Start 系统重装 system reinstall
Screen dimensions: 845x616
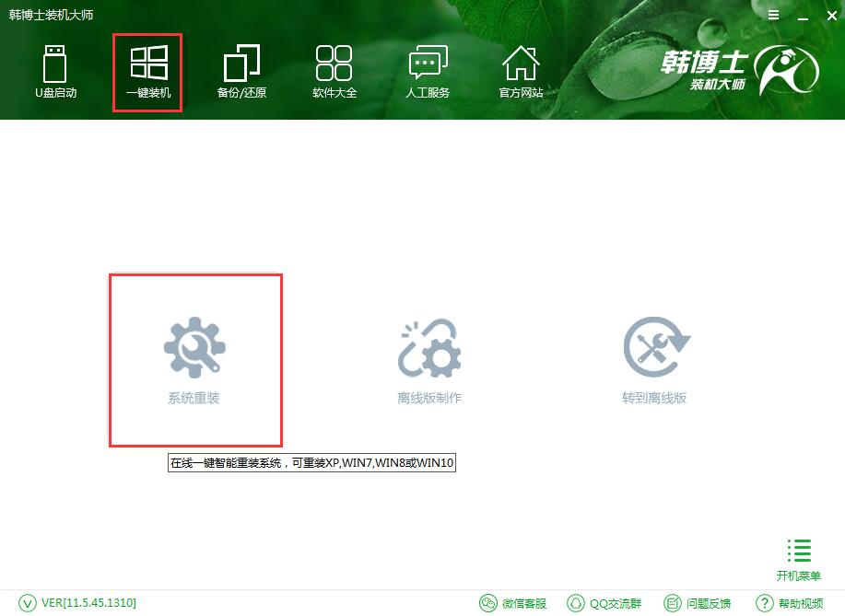click(194, 359)
